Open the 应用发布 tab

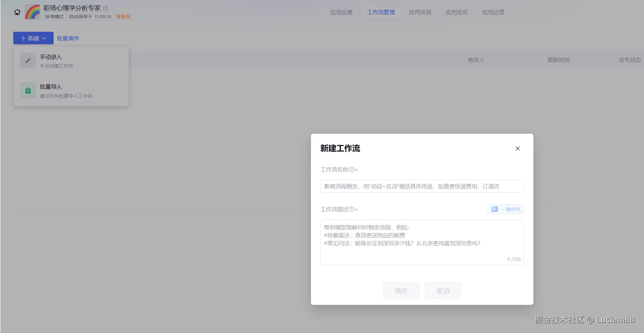pyautogui.click(x=457, y=12)
